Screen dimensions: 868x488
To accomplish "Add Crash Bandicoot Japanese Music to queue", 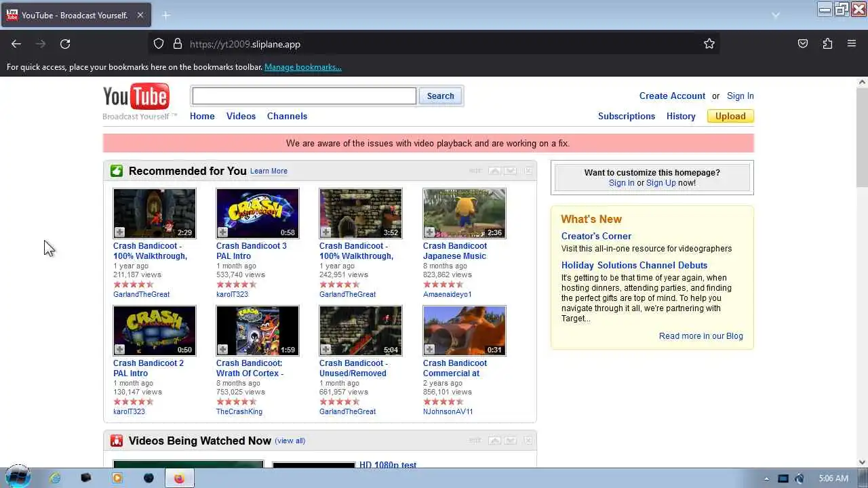I will point(429,232).
